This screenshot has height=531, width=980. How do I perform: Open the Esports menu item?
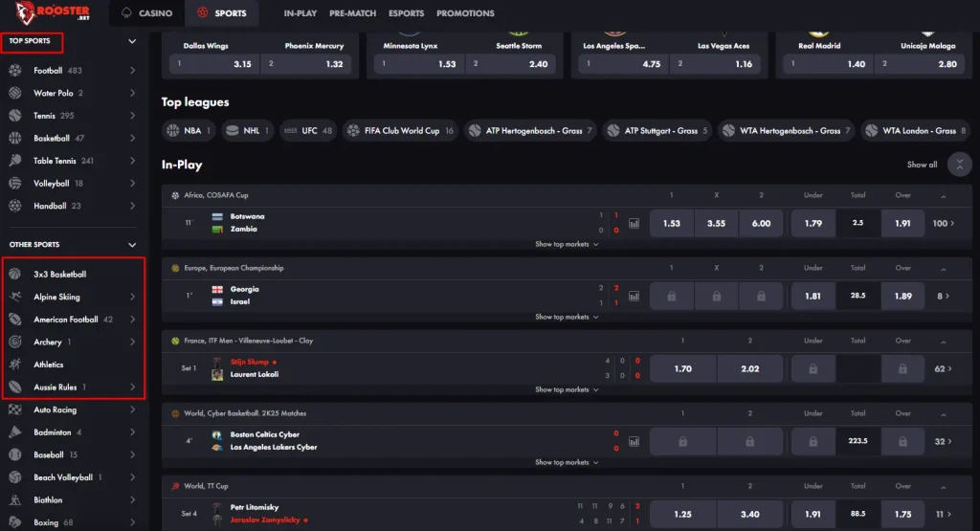pyautogui.click(x=406, y=13)
